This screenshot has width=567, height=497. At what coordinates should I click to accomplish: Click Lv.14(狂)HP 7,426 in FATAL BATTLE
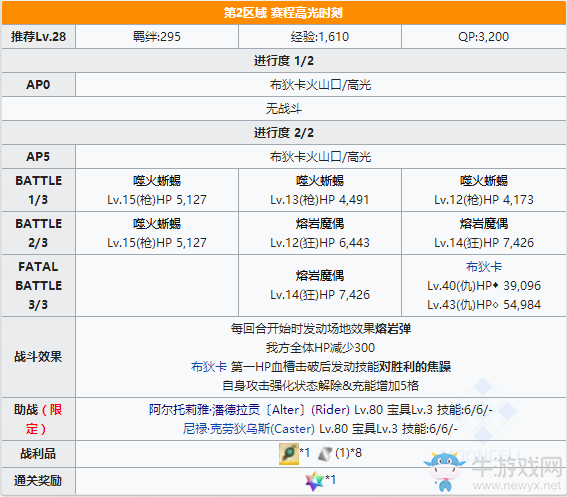(320, 295)
